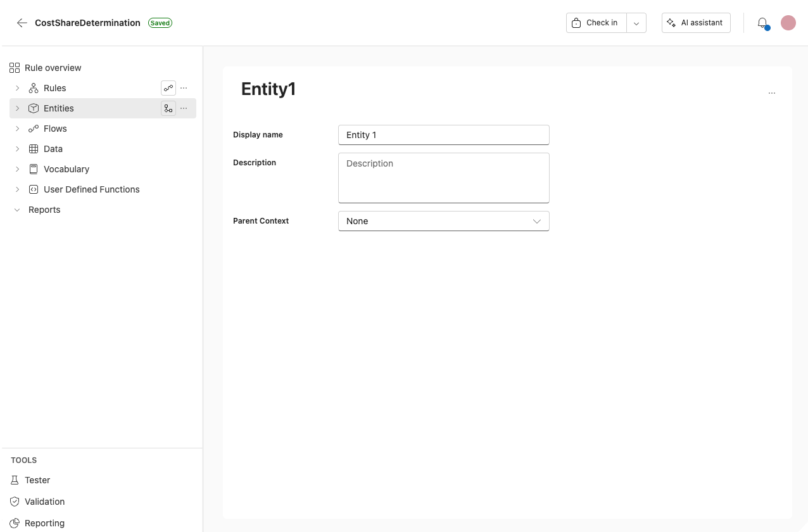Collapse the Reports section
This screenshot has width=808, height=532.
pyautogui.click(x=17, y=210)
